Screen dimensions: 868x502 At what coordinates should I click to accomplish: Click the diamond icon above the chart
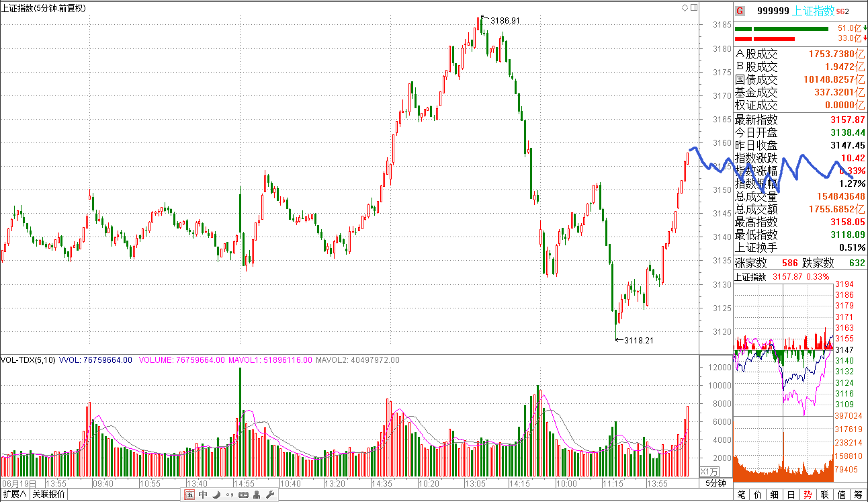coord(685,7)
